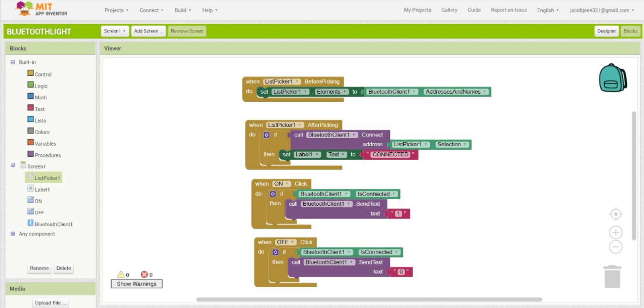644x308 pixels.
Task: Click the "CONNECTED" text string block
Action: pos(390,154)
